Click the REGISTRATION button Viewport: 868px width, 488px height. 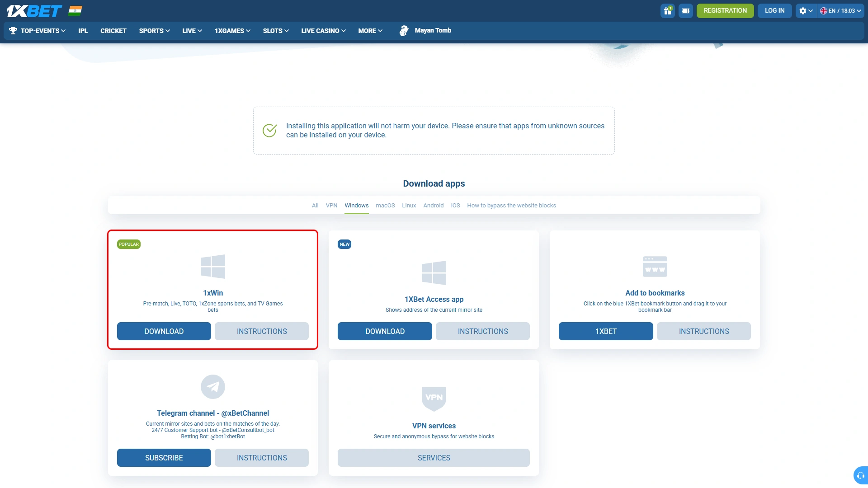(x=725, y=11)
